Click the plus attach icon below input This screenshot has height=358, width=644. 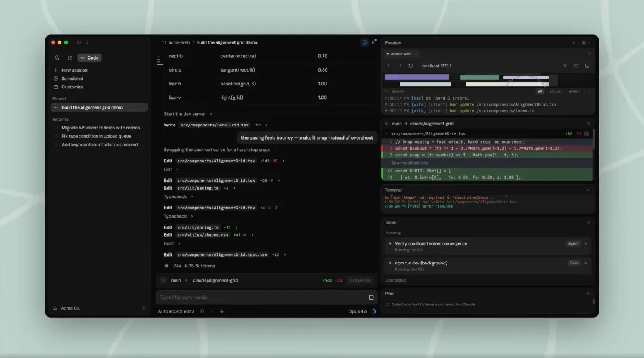tap(212, 311)
